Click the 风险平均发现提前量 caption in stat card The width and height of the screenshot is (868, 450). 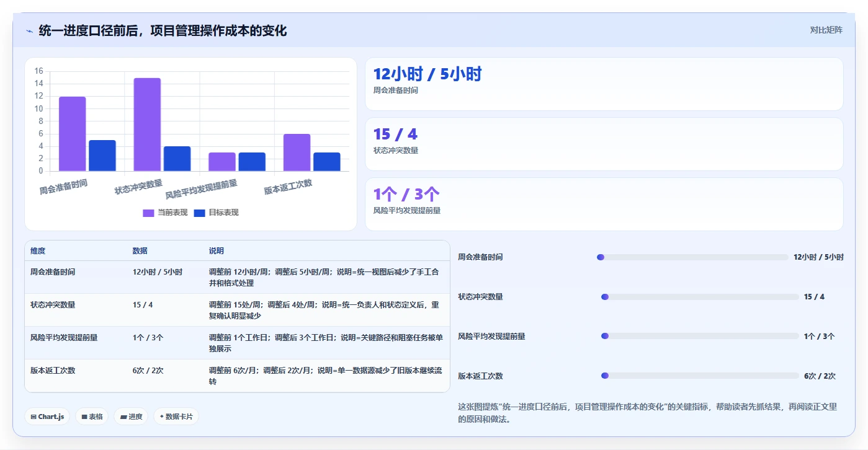click(x=406, y=211)
